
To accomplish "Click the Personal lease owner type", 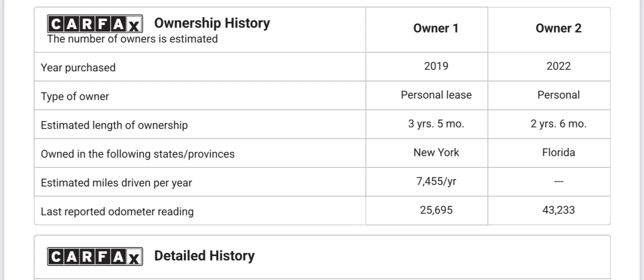I will [x=436, y=95].
